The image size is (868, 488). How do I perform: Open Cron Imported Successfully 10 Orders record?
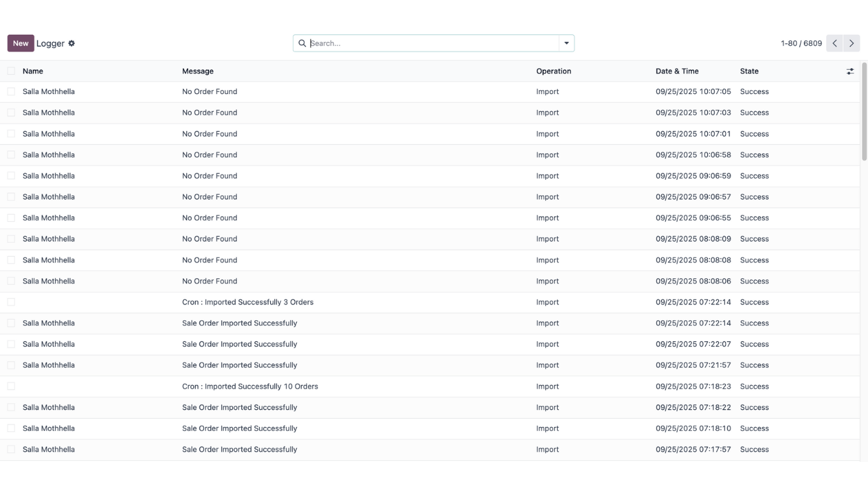pyautogui.click(x=250, y=386)
